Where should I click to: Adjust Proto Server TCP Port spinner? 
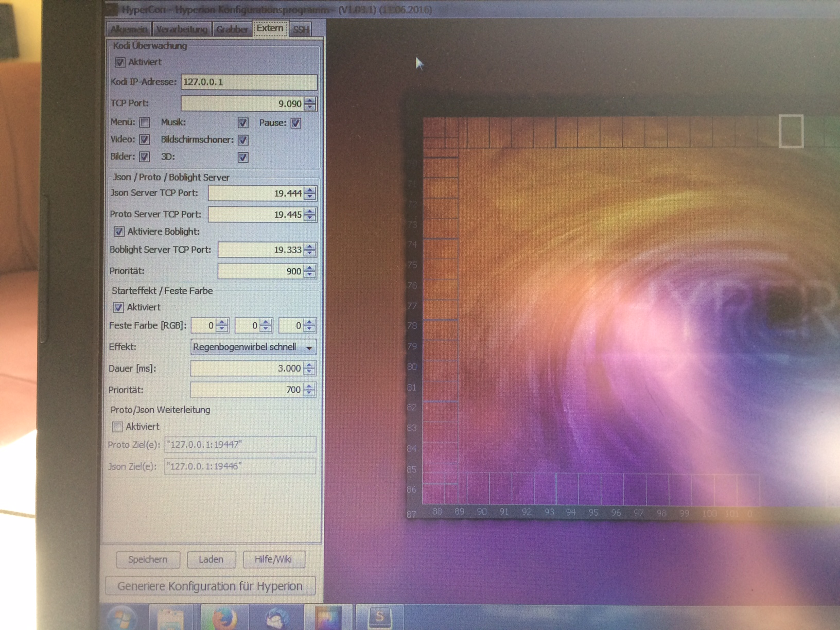[x=310, y=214]
